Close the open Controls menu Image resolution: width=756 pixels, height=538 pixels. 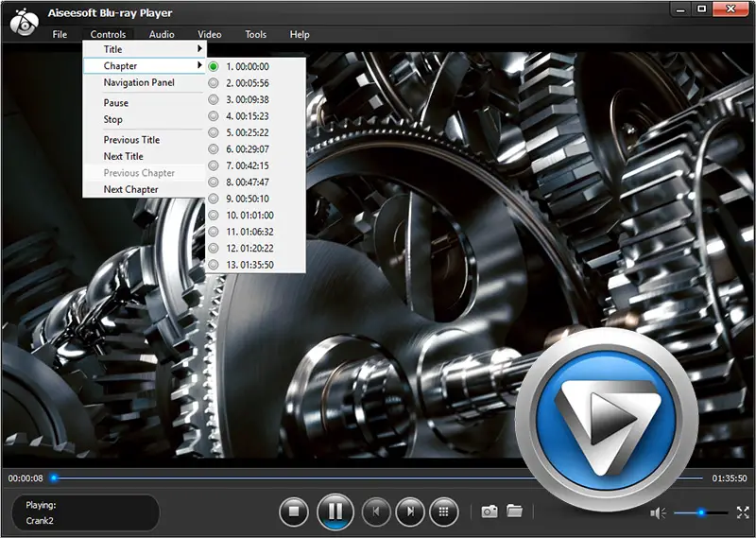[x=108, y=34]
